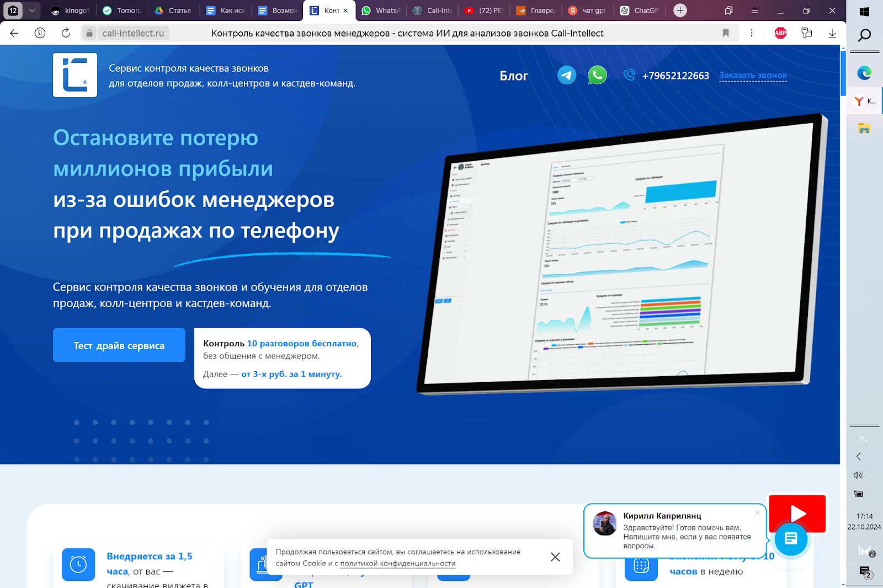
Task: Open the tab group counter 12
Action: pos(13,10)
